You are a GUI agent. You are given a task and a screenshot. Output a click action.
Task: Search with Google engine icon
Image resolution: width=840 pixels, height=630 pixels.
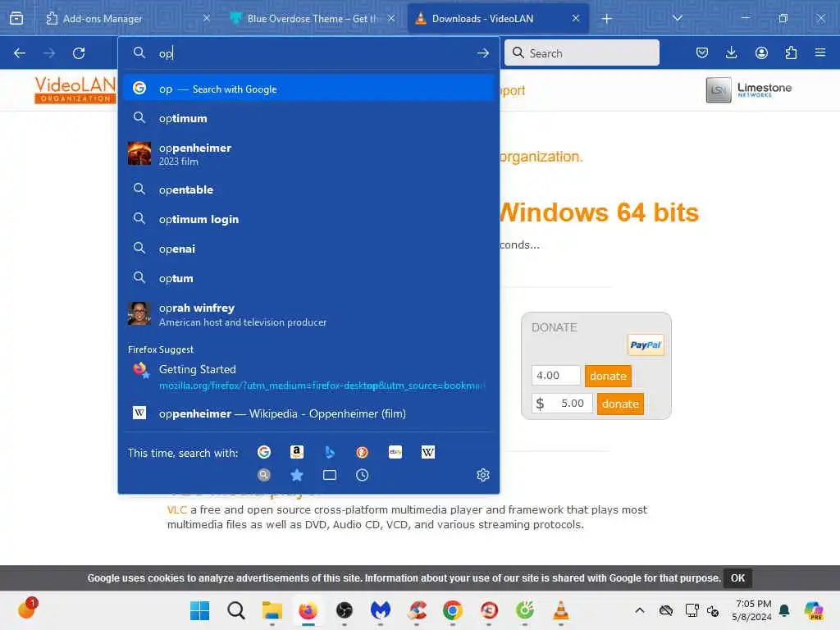(x=263, y=452)
